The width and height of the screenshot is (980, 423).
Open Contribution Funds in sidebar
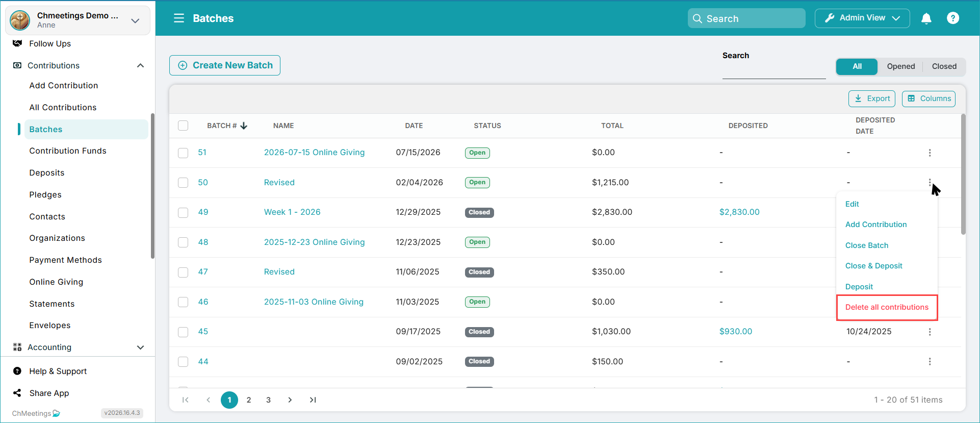pos(68,151)
